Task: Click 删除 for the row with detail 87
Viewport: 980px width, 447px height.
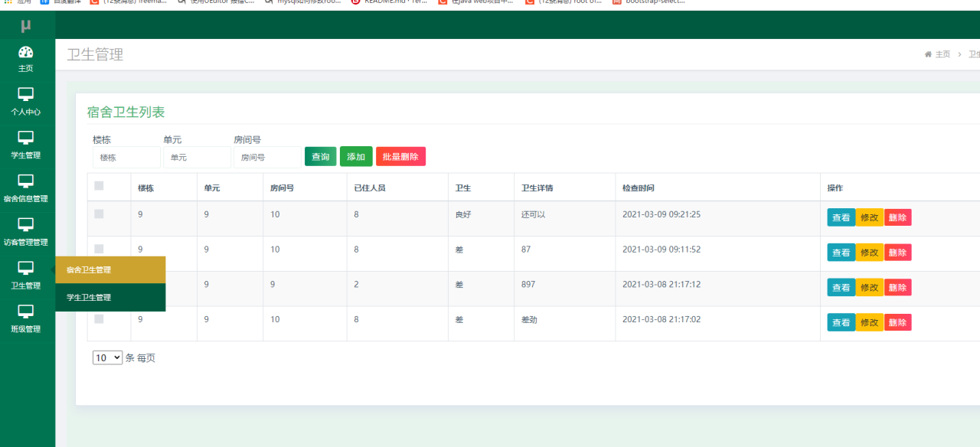Action: [x=898, y=253]
